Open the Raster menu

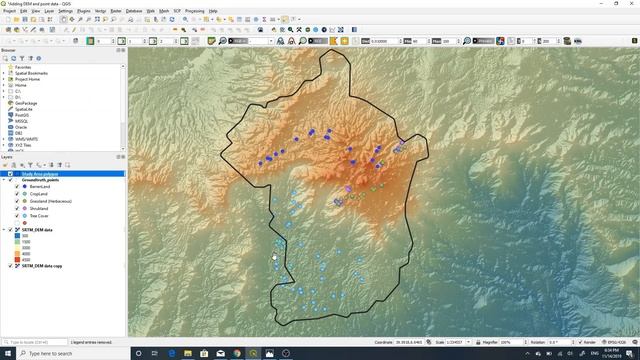pos(116,11)
